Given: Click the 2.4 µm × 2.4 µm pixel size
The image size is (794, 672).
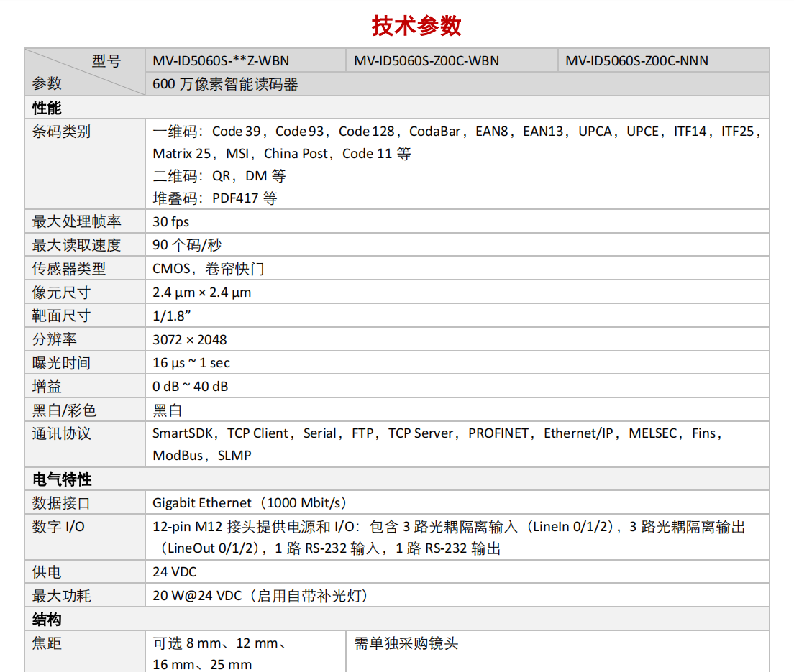Looking at the screenshot, I should pos(202,293).
